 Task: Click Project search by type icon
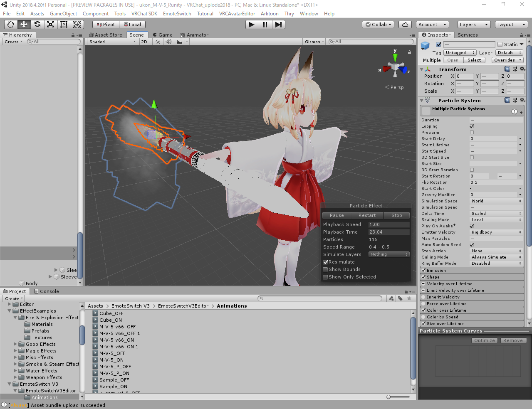tap(391, 298)
